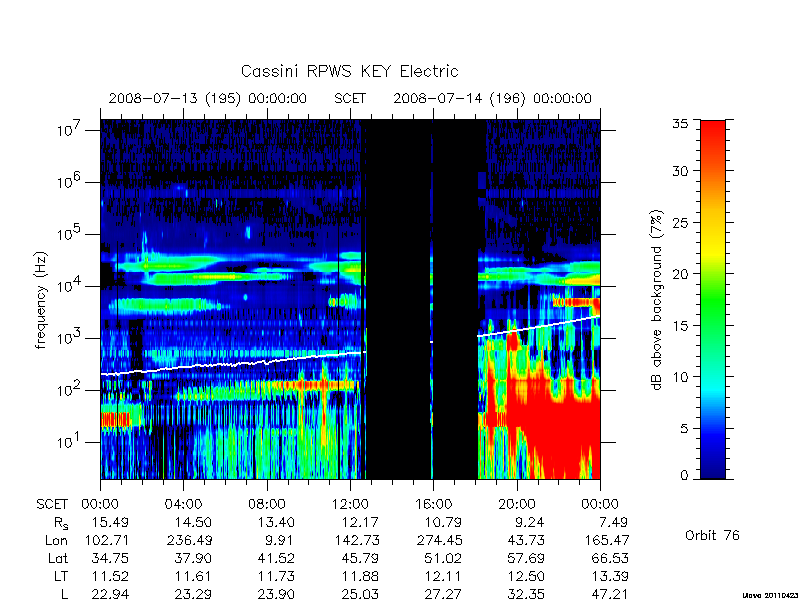Click the 'Orbit 76' label
The image size is (800, 600).
click(x=712, y=536)
